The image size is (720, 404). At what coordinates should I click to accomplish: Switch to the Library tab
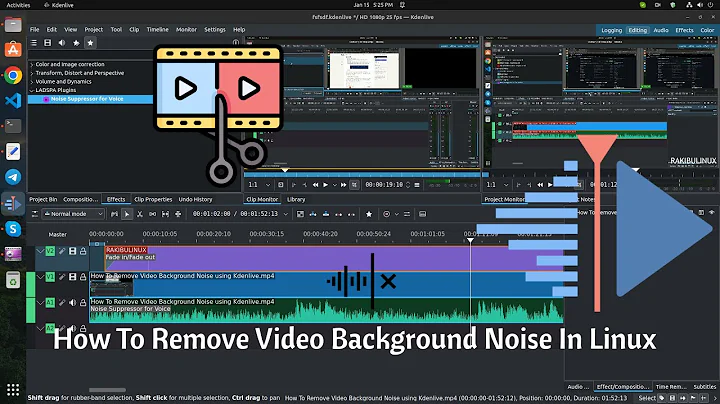296,199
